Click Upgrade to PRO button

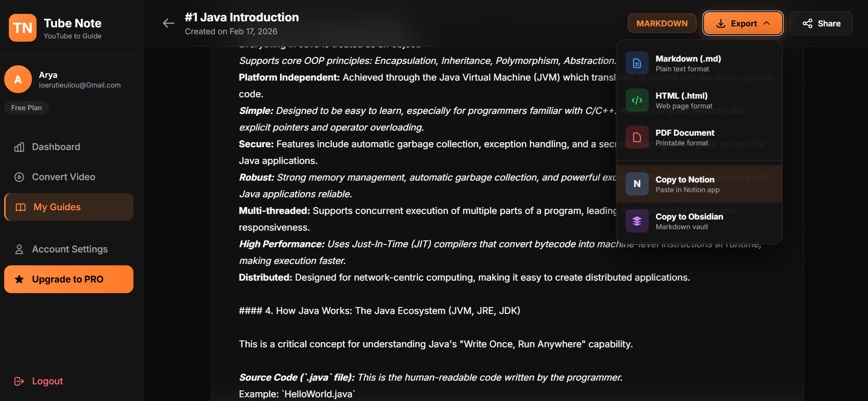click(x=69, y=279)
